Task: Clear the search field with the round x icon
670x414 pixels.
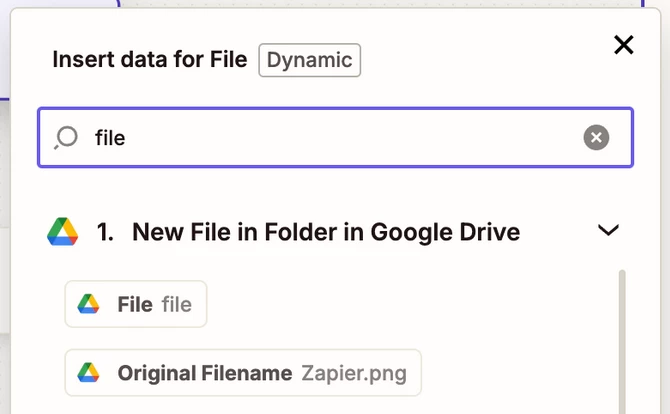Action: (596, 138)
